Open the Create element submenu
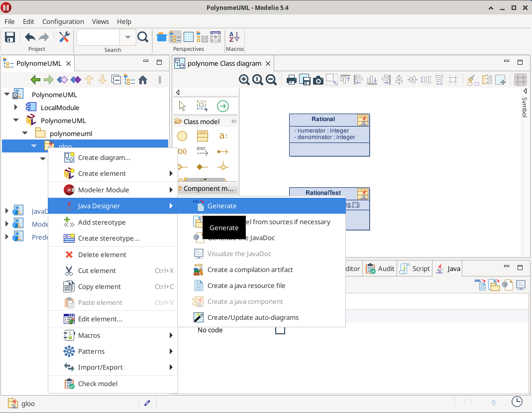The width and height of the screenshot is (532, 413). (112, 173)
